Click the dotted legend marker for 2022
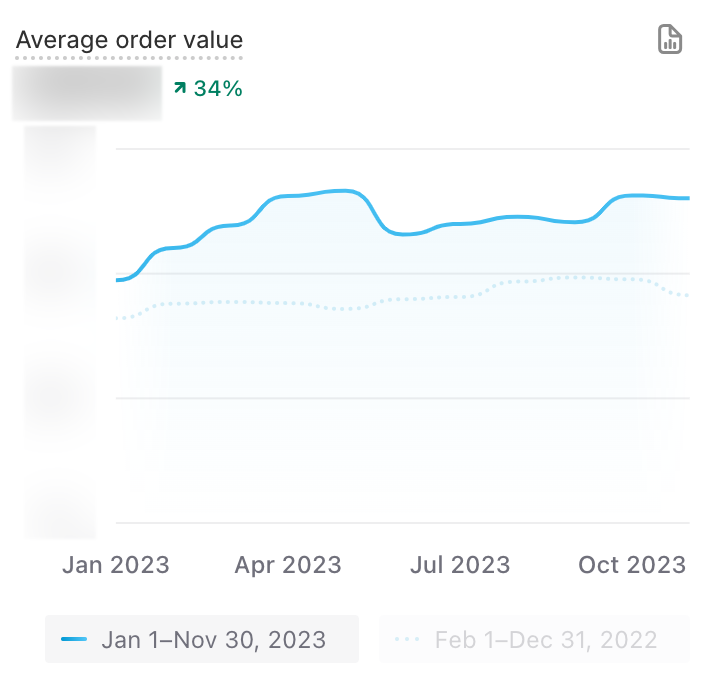This screenshot has height=688, width=718. (407, 639)
